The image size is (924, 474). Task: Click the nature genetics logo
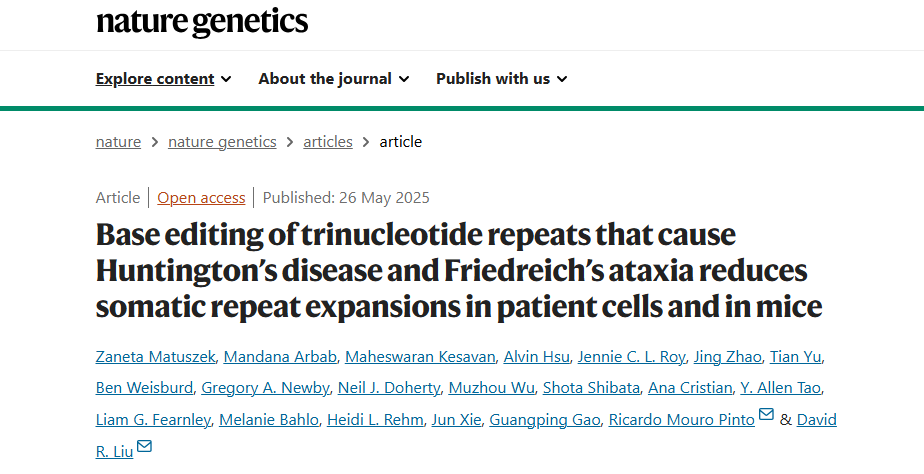(x=201, y=22)
